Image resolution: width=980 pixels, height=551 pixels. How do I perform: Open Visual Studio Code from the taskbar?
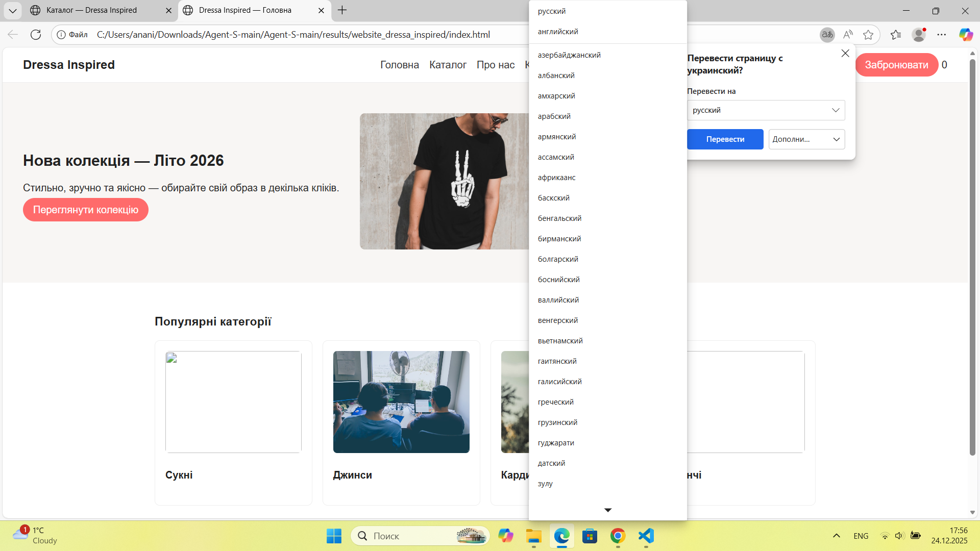coord(646,536)
